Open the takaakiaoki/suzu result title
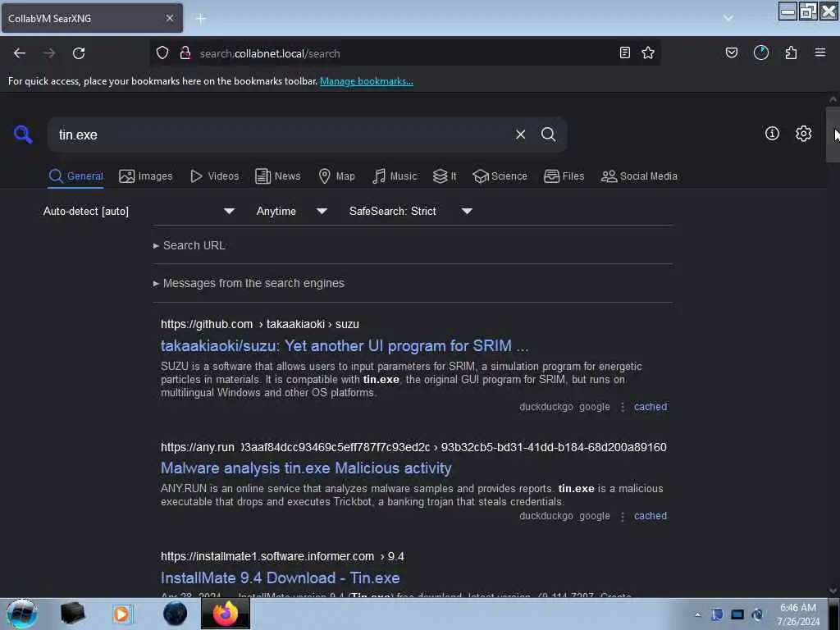 (345, 345)
